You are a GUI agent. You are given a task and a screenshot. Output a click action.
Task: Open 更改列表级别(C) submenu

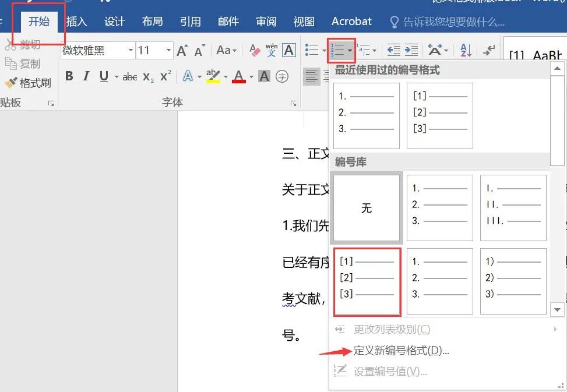[x=392, y=330]
